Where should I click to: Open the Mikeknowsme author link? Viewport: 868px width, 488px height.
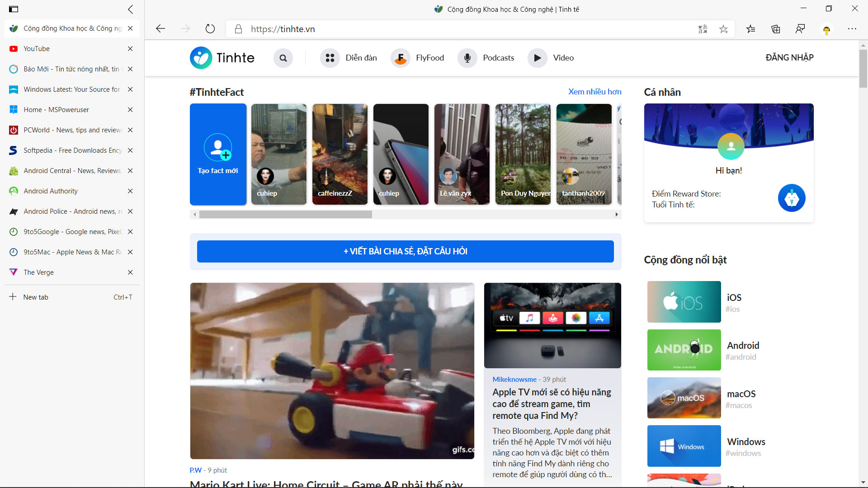tap(514, 380)
